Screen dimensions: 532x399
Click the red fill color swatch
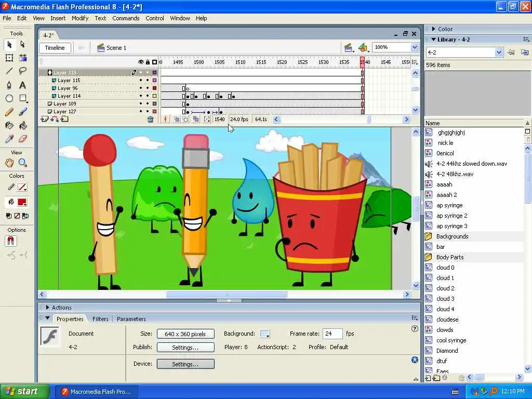pos(22,202)
